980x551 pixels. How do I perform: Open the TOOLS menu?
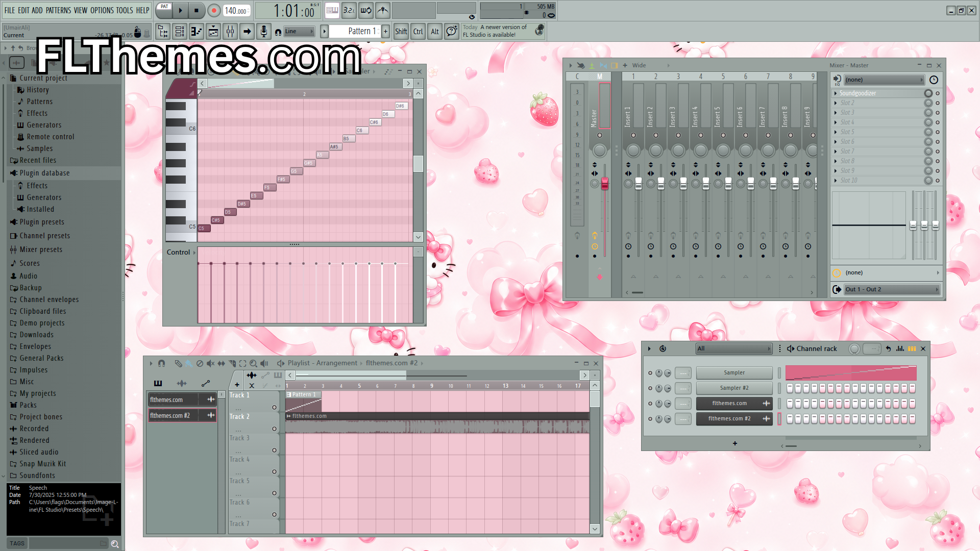(x=125, y=10)
